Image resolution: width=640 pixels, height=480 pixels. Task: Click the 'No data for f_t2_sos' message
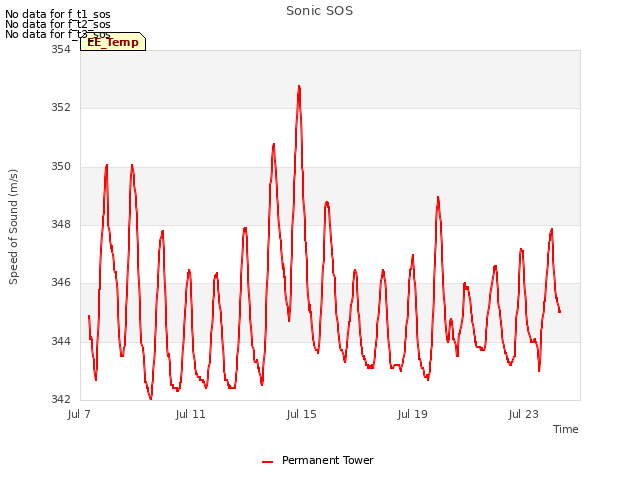tap(58, 24)
